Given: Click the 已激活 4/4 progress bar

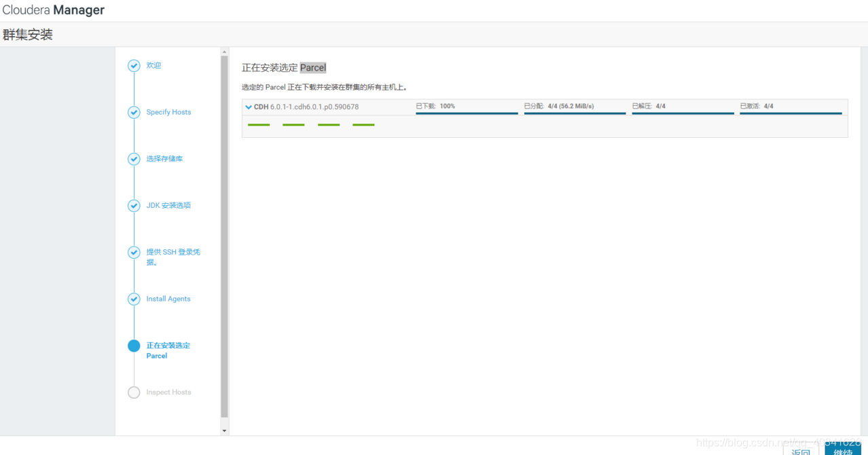Looking at the screenshot, I should tap(791, 113).
